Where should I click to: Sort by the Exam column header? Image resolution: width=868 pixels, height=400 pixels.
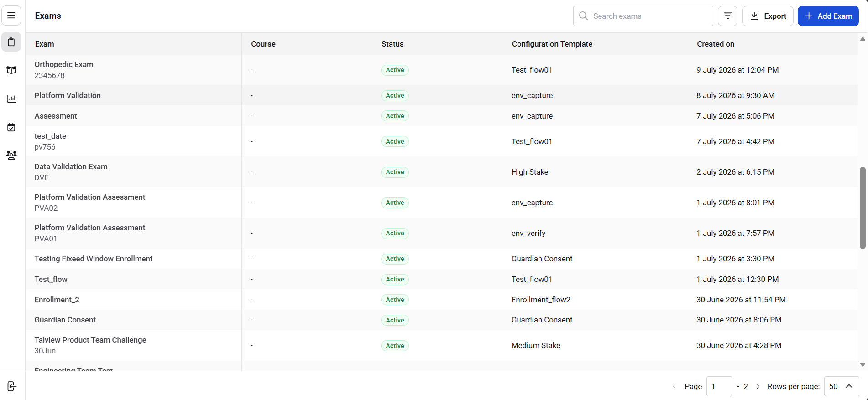tap(44, 44)
